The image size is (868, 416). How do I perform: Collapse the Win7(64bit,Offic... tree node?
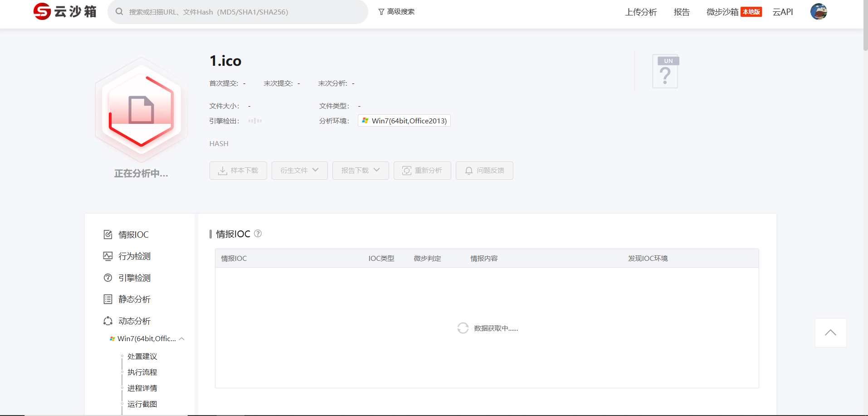pyautogui.click(x=182, y=339)
